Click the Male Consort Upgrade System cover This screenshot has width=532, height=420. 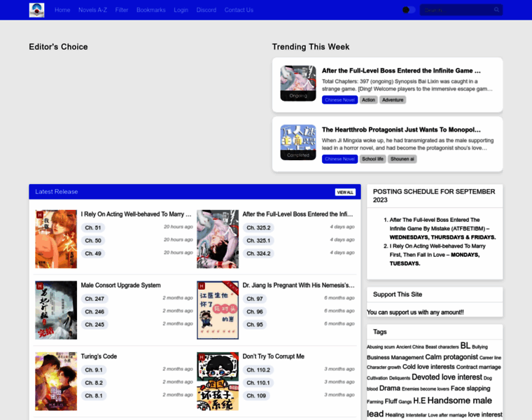(x=56, y=310)
